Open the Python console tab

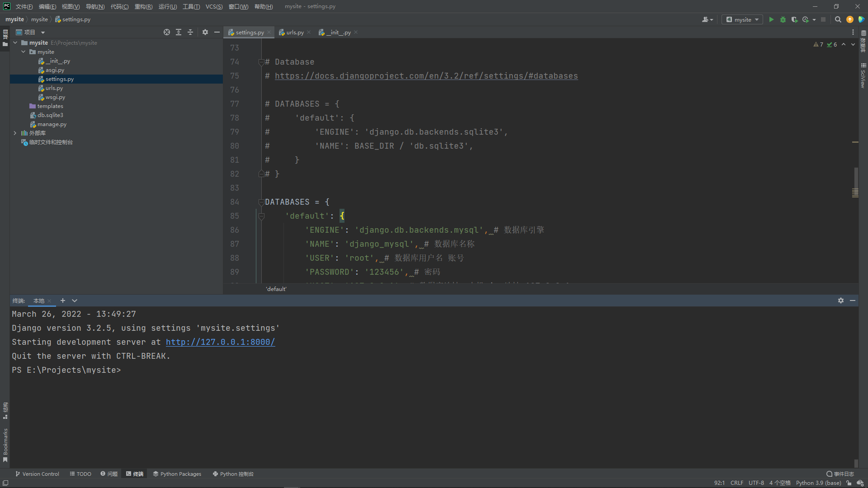233,474
